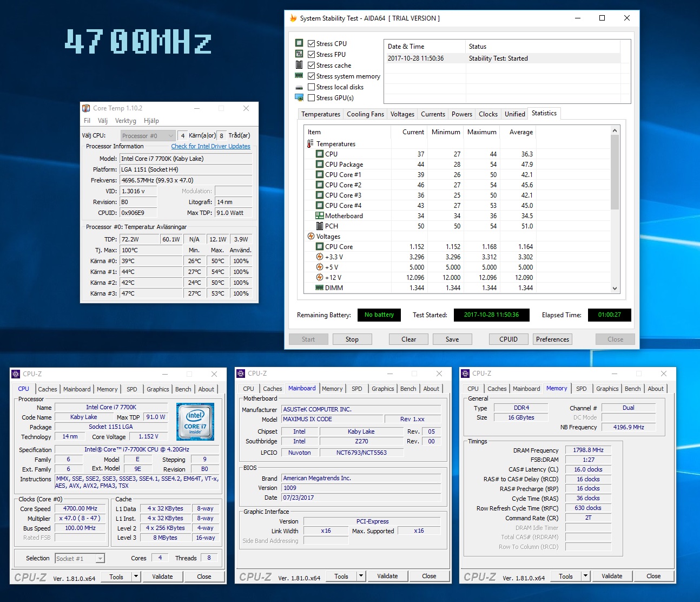Switch to the Cooling Fans tab
The image size is (700, 602).
click(x=365, y=114)
